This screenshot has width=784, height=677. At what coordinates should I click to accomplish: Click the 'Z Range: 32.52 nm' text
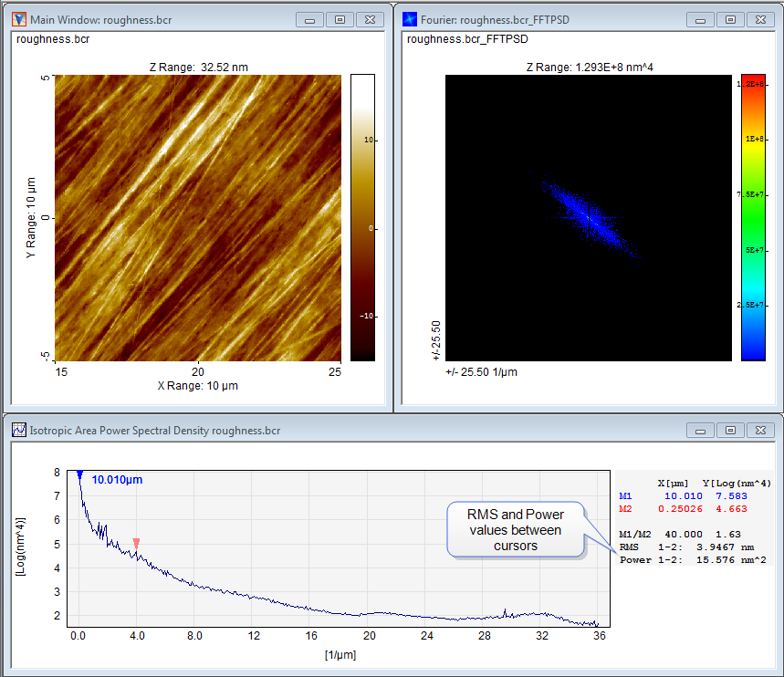coord(198,67)
